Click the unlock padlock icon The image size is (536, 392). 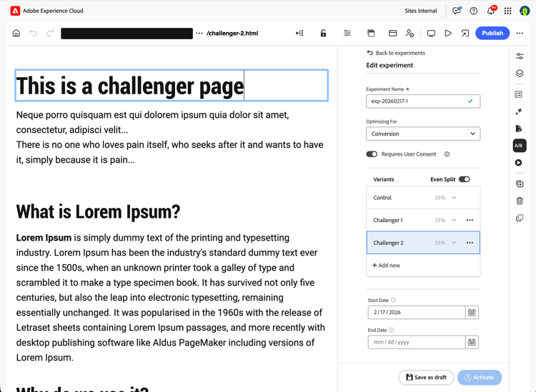323,33
